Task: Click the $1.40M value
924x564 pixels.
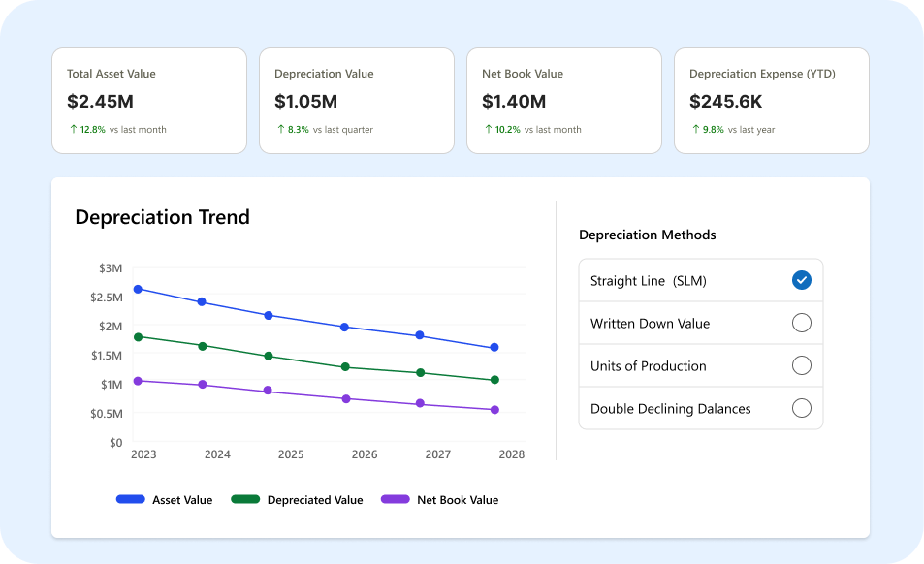Action: click(x=514, y=101)
